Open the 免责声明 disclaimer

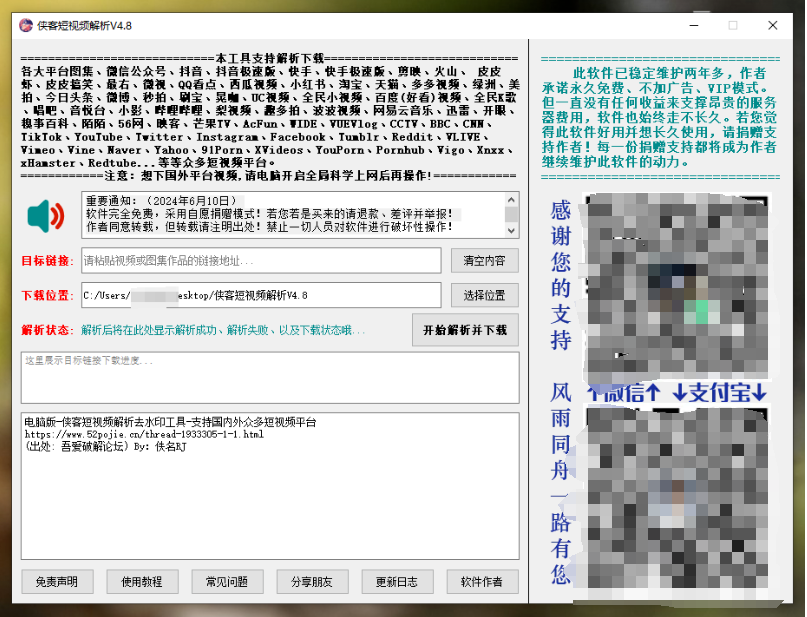[56, 581]
